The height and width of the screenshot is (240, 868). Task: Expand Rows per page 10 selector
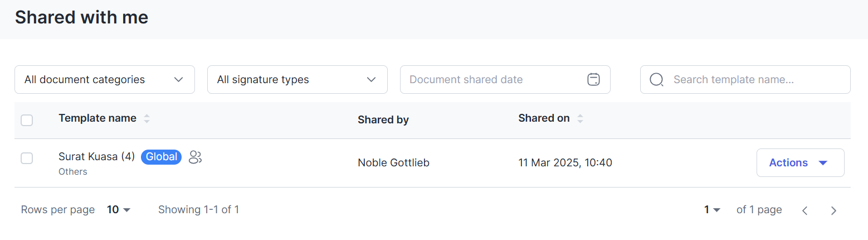click(x=119, y=210)
